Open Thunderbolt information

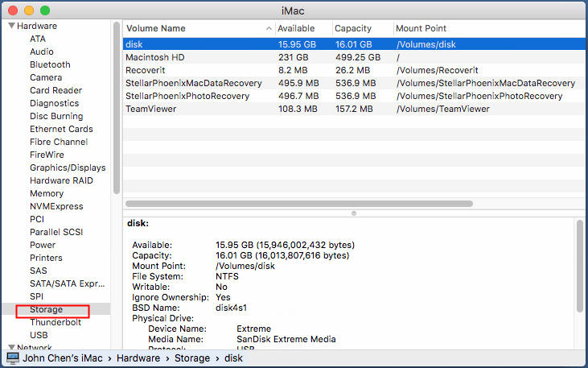56,322
